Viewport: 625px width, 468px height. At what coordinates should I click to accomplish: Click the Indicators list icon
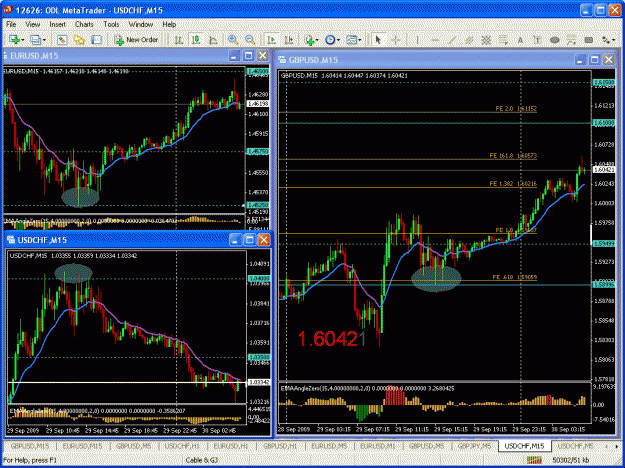[309, 39]
